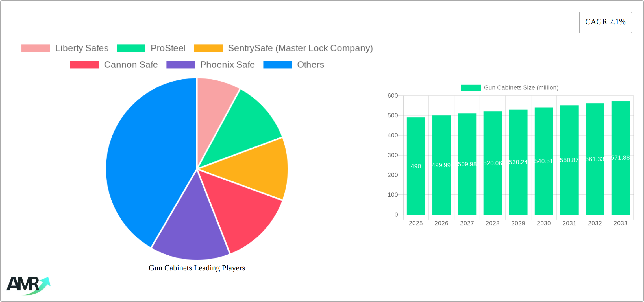Image resolution: width=644 pixels, height=302 pixels.
Task: Click the Gun Cabinets Leading Players caption
Action: coord(197,268)
